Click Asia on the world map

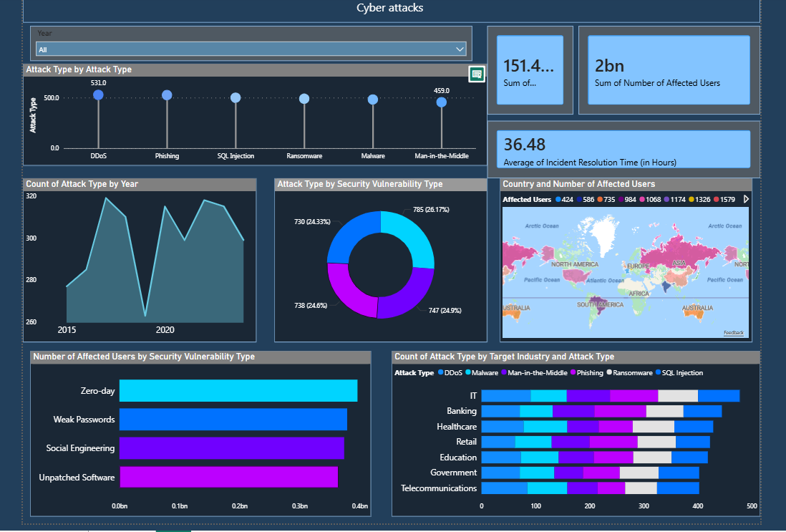coord(679,263)
